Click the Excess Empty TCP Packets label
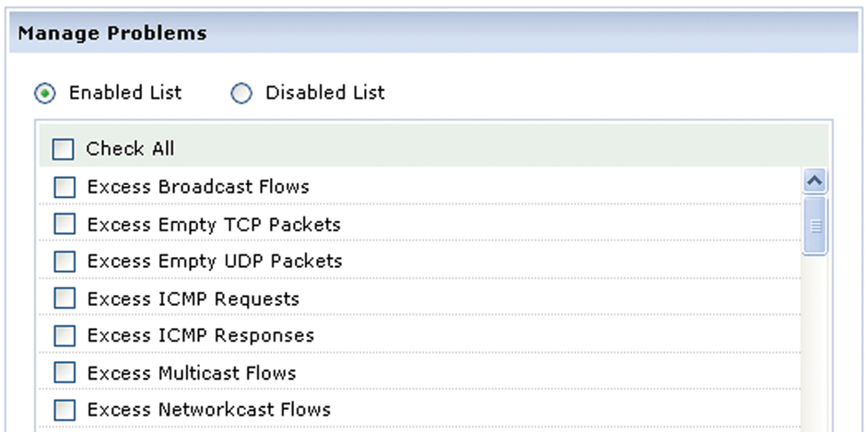Viewport: 868px width, 432px height. click(214, 225)
